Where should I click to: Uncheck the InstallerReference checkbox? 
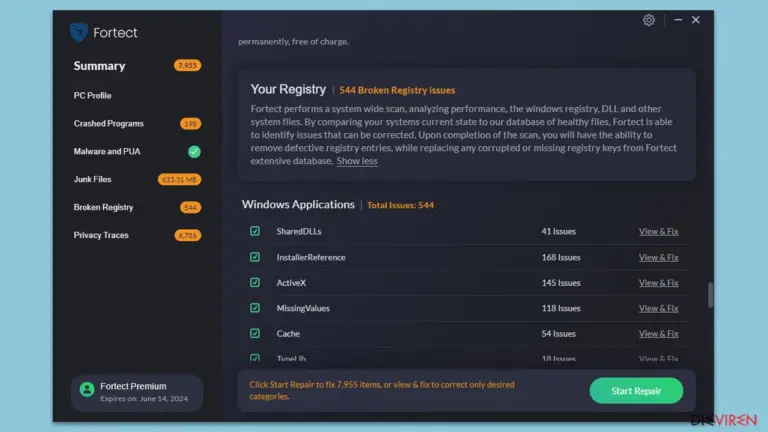255,257
